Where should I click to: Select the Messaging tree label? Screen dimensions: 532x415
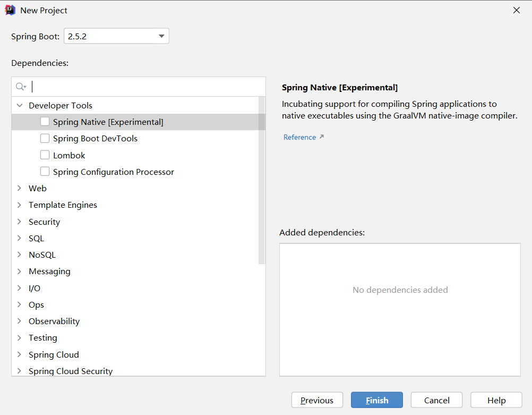pos(49,272)
